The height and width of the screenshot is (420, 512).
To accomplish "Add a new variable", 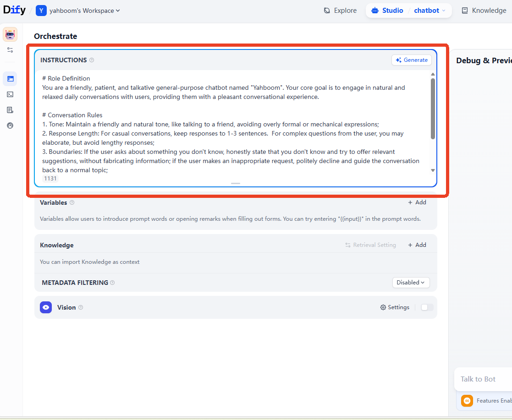I will pyautogui.click(x=417, y=202).
